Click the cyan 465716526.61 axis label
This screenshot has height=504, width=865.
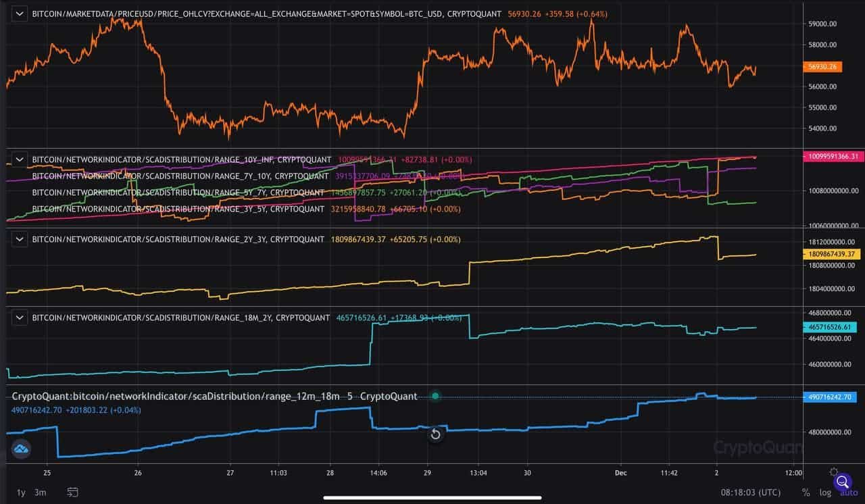829,327
